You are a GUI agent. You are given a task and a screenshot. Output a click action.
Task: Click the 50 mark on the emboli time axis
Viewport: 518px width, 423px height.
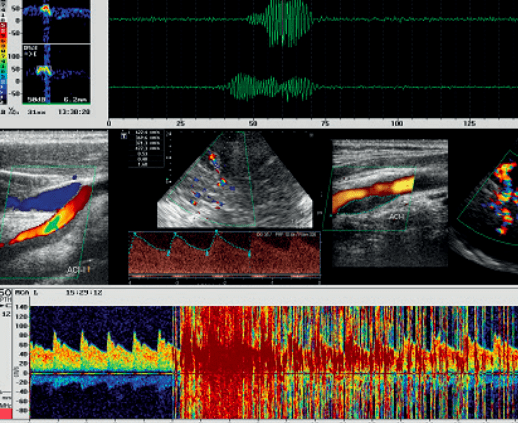[x=253, y=124]
